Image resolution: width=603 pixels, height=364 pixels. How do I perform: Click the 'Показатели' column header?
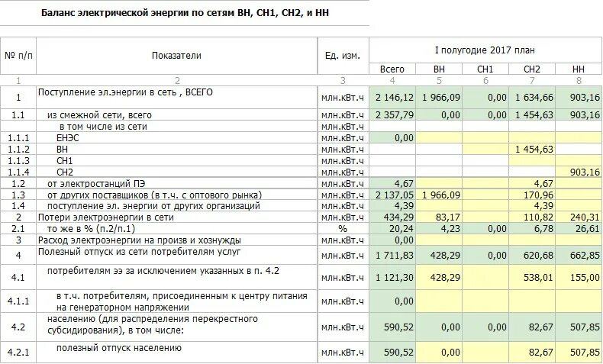176,56
